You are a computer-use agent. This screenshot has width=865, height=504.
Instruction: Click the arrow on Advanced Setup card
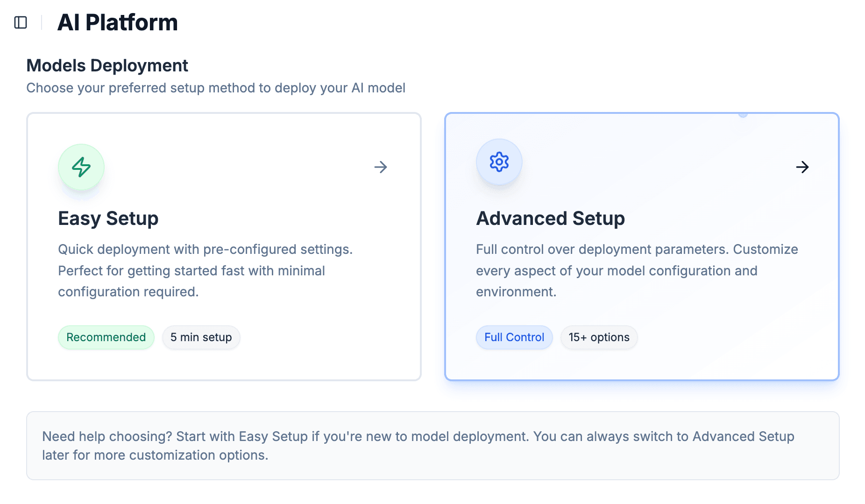[x=802, y=167]
